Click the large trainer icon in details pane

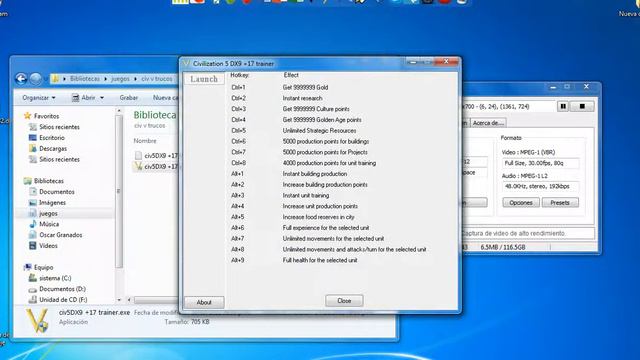tap(37, 320)
